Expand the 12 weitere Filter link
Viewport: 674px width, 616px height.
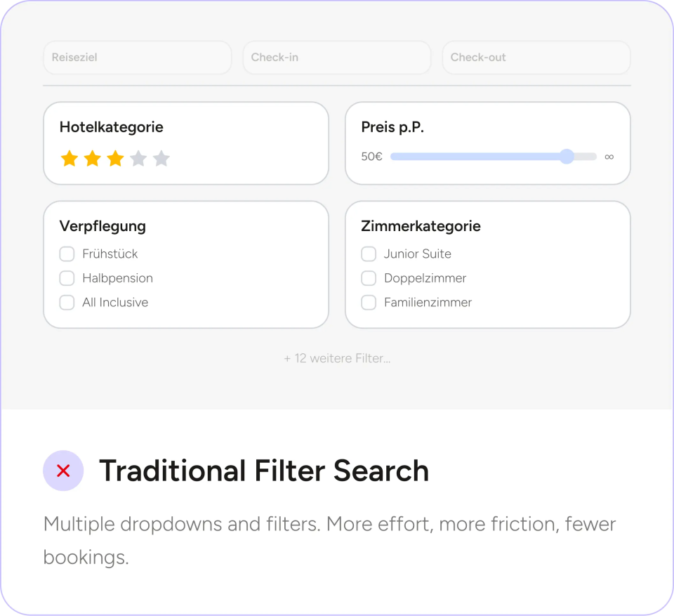coord(337,358)
